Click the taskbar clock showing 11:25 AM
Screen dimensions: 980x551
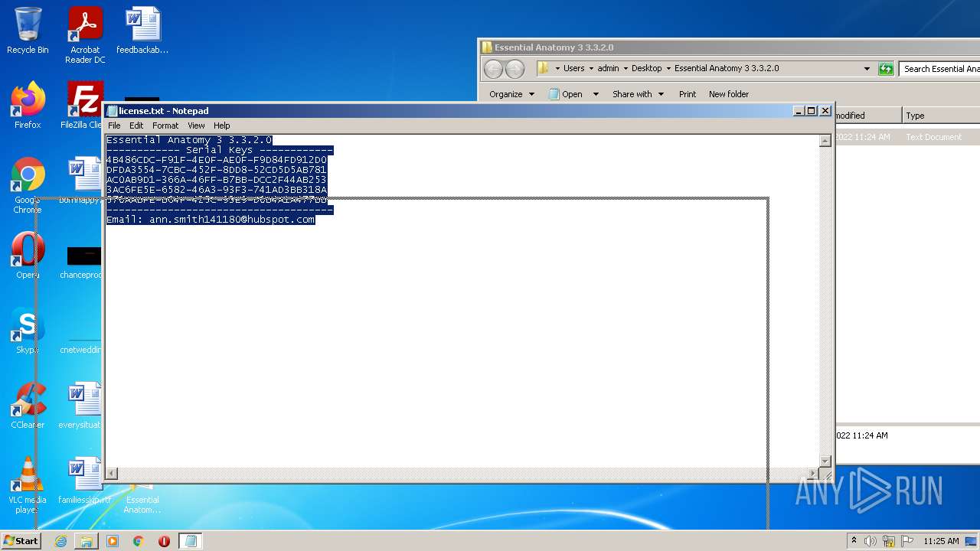coord(941,541)
